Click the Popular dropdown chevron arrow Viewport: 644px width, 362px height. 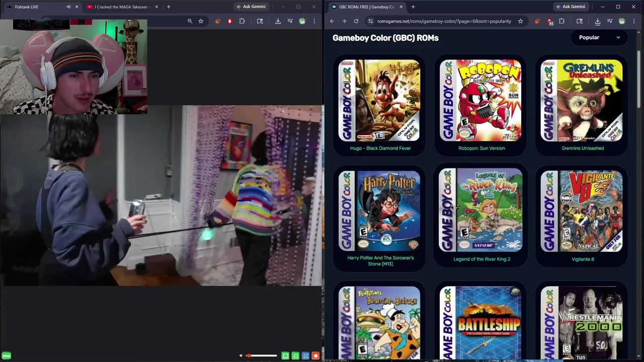pos(618,37)
